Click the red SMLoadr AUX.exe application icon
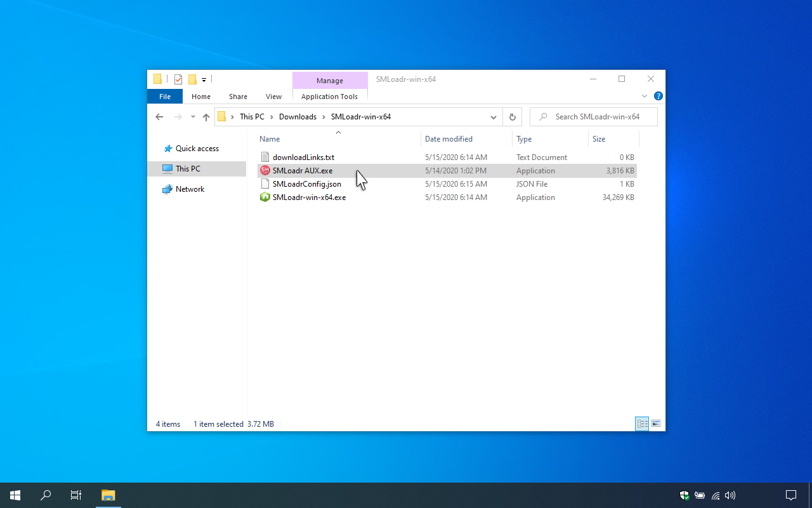The height and width of the screenshot is (508, 812). [265, 171]
